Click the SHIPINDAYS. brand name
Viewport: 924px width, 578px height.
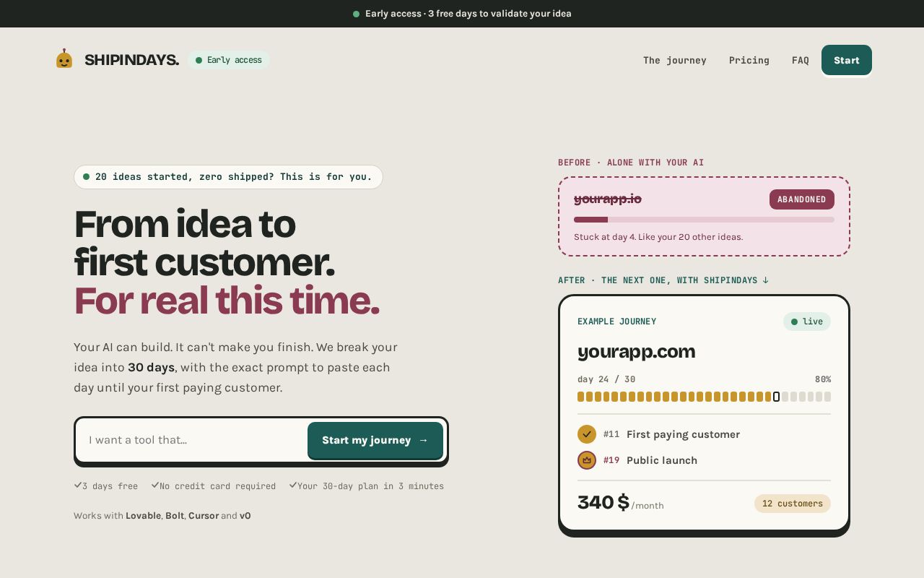coord(131,60)
